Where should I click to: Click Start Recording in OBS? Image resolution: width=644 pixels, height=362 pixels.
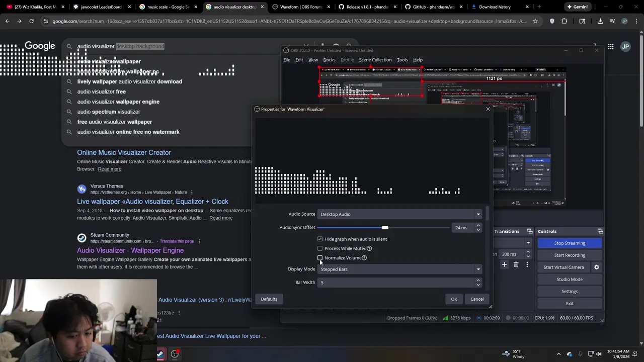[570, 255]
